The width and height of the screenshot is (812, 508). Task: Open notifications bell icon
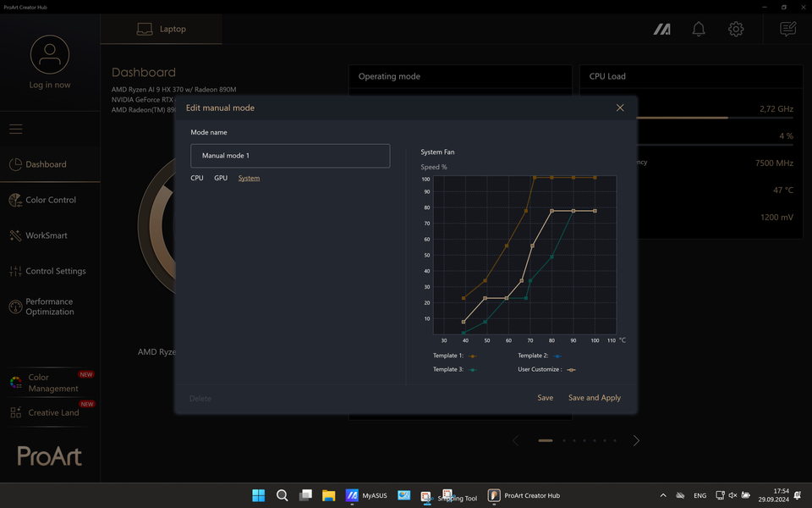point(699,29)
